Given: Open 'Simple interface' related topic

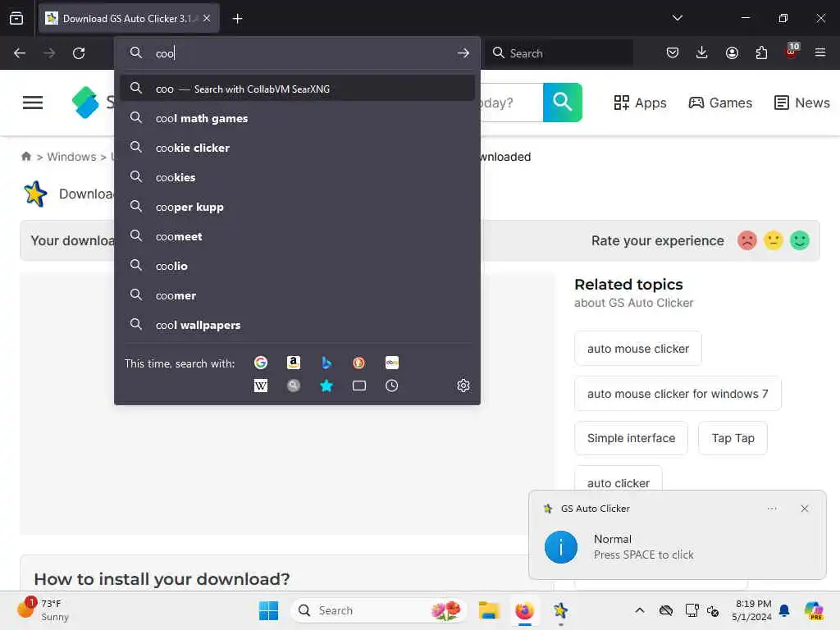Looking at the screenshot, I should point(631,438).
